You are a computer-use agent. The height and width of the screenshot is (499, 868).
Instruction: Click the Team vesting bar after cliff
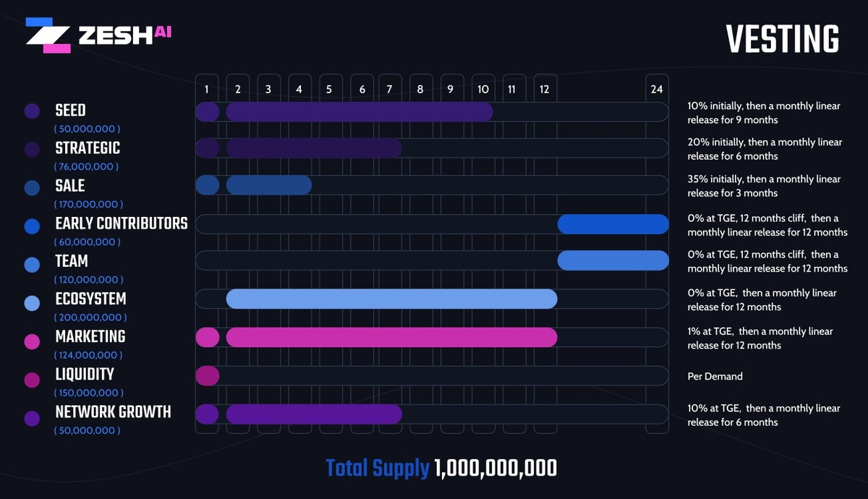pyautogui.click(x=613, y=260)
